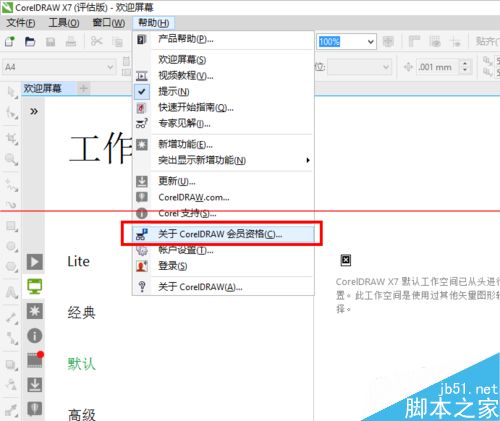Select the Zoom magnifier tool
The image size is (500, 421).
coord(11,159)
